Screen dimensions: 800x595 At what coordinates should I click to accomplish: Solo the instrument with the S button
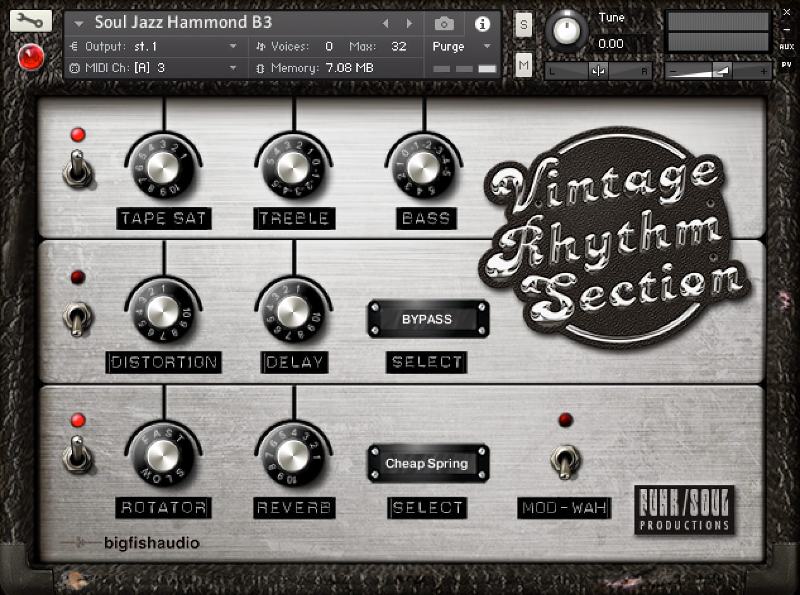coord(522,26)
